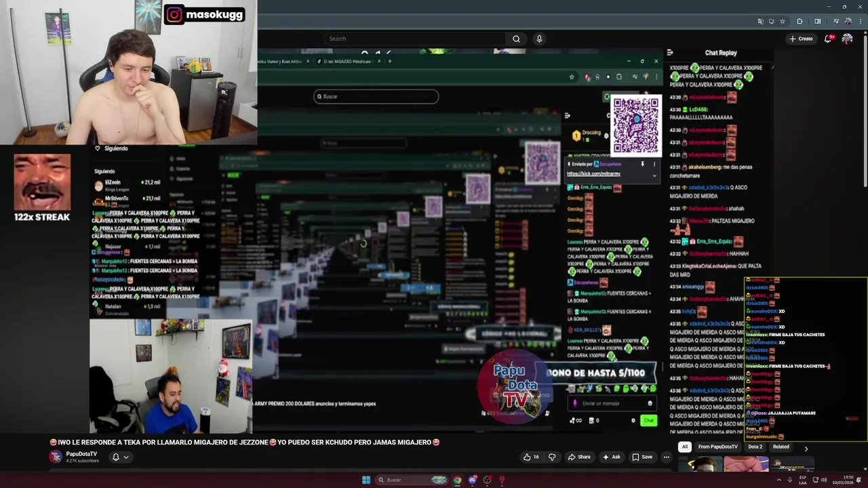Open OBS Studio from the taskbar

487,480
